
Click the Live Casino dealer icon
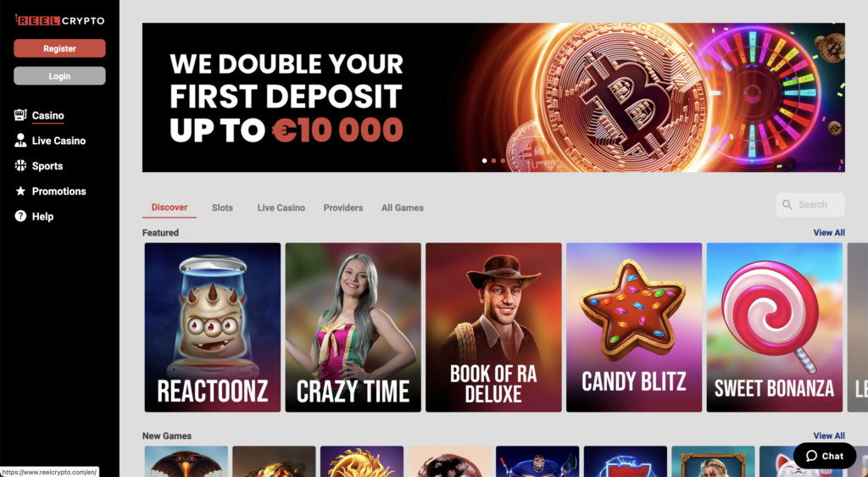(20, 141)
